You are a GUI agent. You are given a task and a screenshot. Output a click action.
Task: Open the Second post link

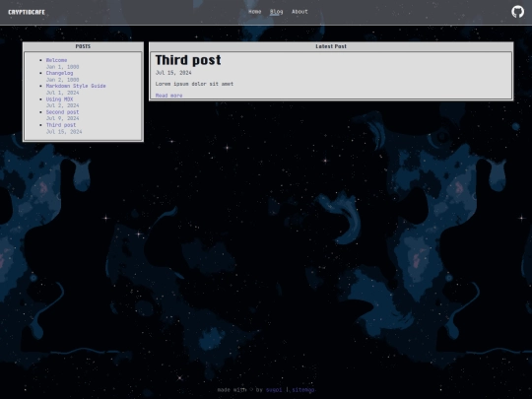[x=62, y=112]
